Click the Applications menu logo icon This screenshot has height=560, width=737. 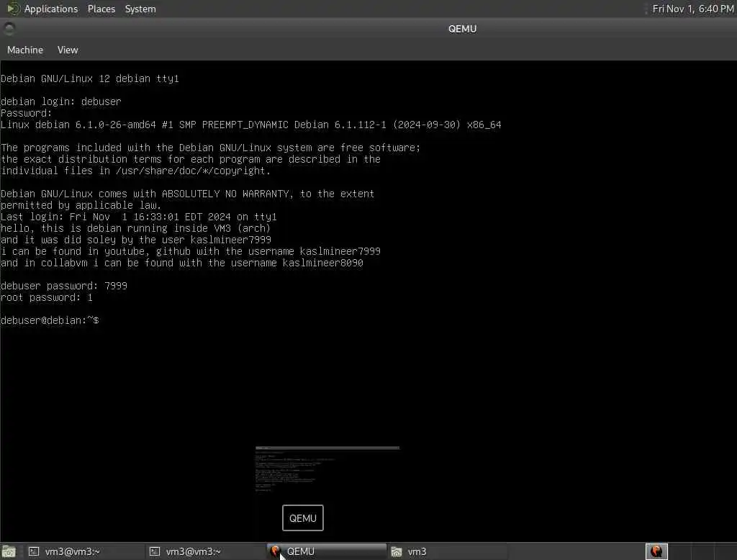pos(13,9)
